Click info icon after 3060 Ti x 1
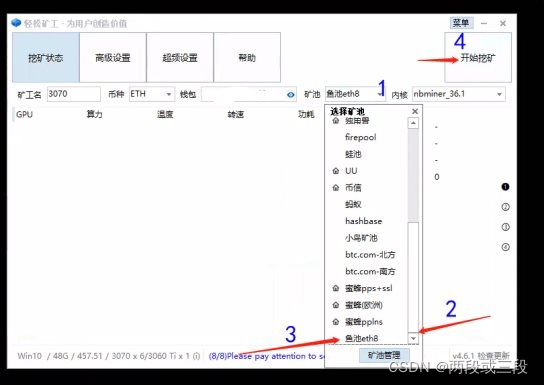The width and height of the screenshot is (544, 385). [x=196, y=356]
